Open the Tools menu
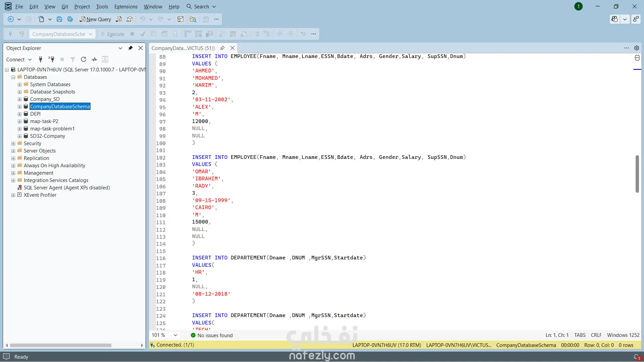Screen dimensions: 644x362 102,6
